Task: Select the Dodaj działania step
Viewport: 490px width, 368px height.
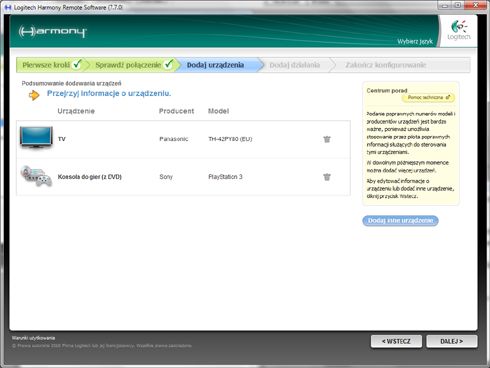Action: [x=295, y=65]
